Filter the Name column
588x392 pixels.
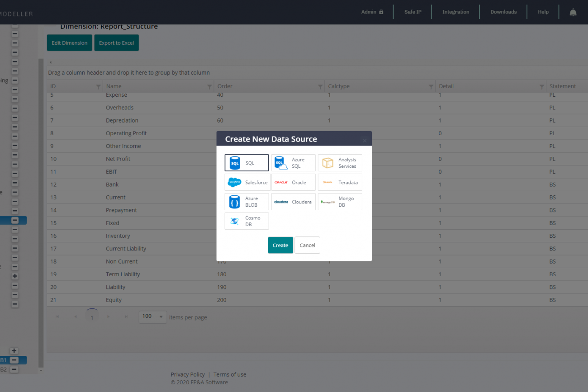point(209,86)
